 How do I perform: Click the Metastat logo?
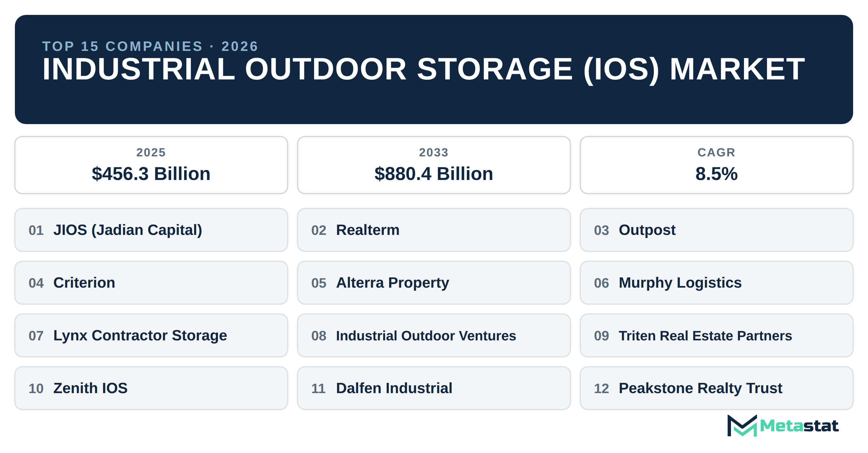point(782,426)
